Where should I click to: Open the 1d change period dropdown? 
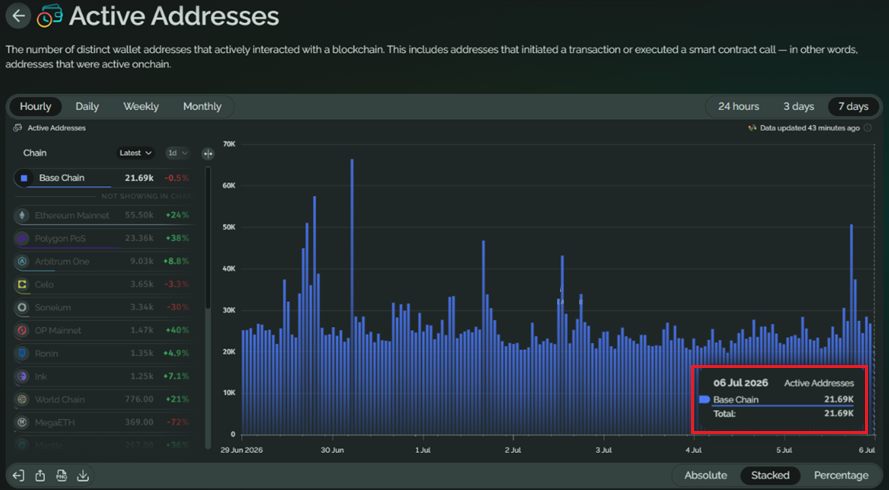coord(177,153)
